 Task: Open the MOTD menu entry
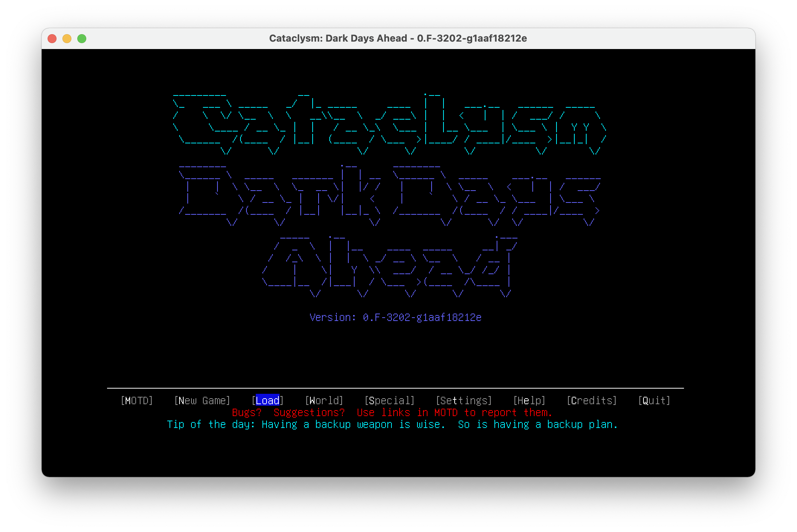tap(137, 400)
